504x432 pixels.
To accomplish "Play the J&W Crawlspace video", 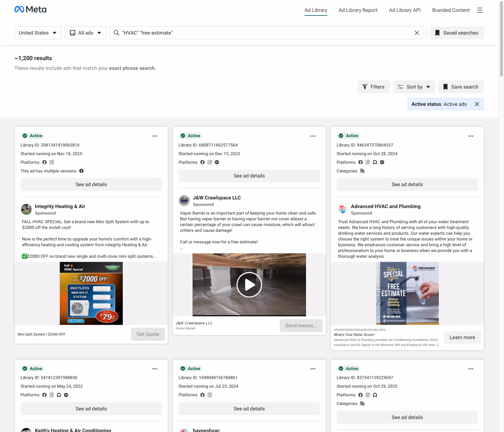I will 249,285.
